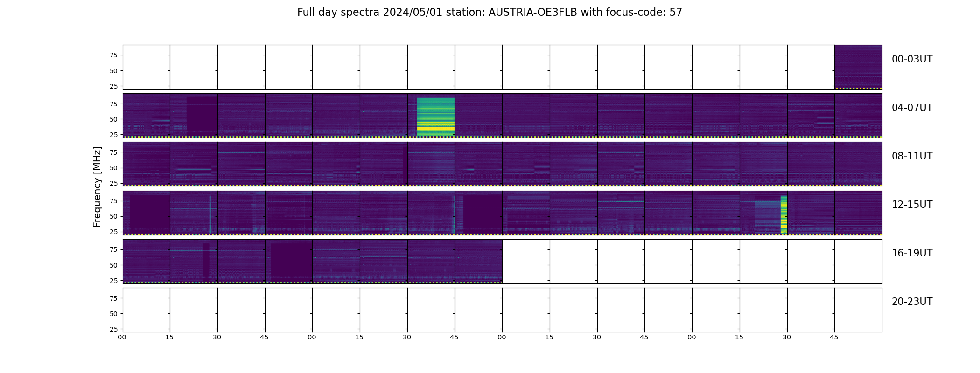980x373 pixels.
Task: Select the 75 tick label of the 20-23UT row
Action: pos(113,298)
